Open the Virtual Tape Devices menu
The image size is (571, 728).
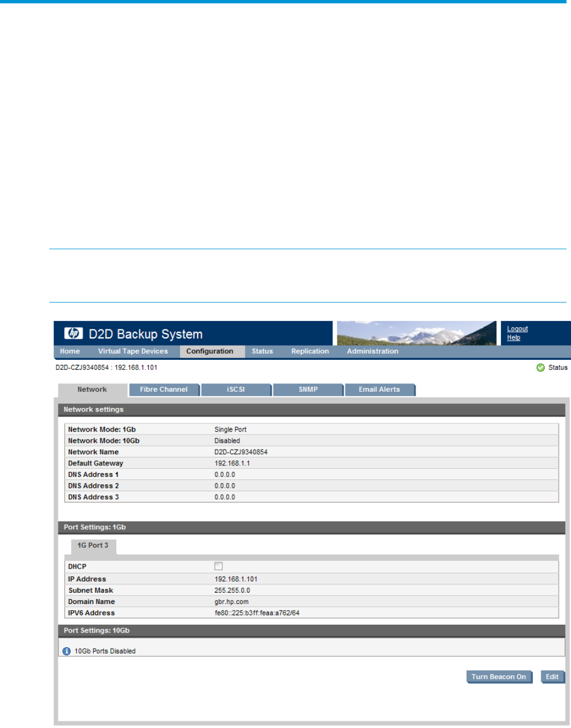pyautogui.click(x=133, y=351)
